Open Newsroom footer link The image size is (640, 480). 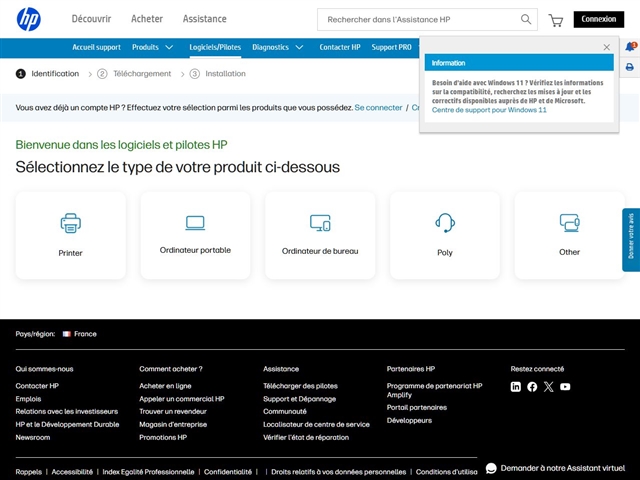pos(33,438)
